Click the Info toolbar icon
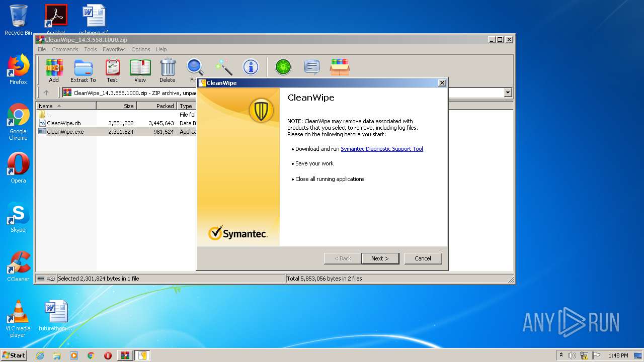The height and width of the screenshot is (362, 644). pyautogui.click(x=251, y=67)
